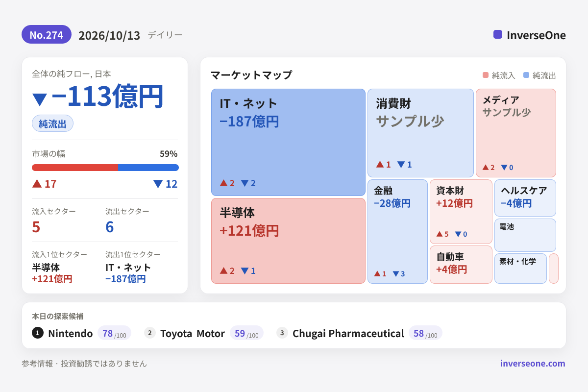Click the No.274 issue badge
588x392 pixels.
point(47,34)
